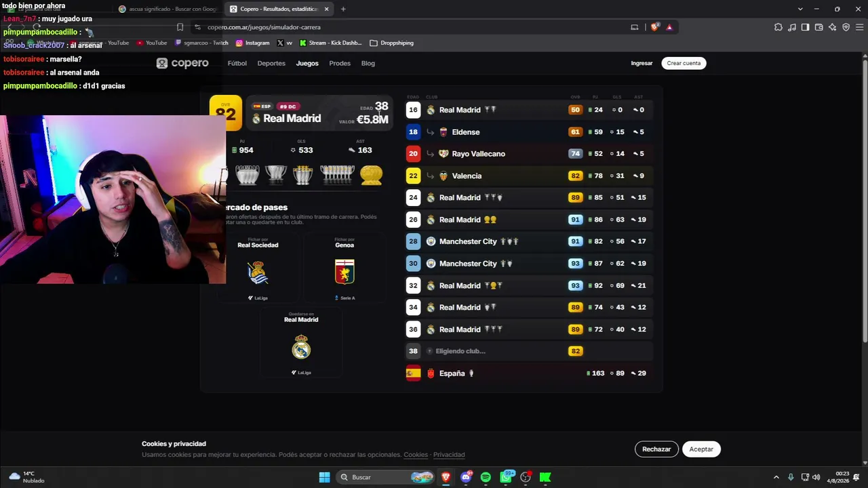Open the Windows Start button

pyautogui.click(x=324, y=477)
